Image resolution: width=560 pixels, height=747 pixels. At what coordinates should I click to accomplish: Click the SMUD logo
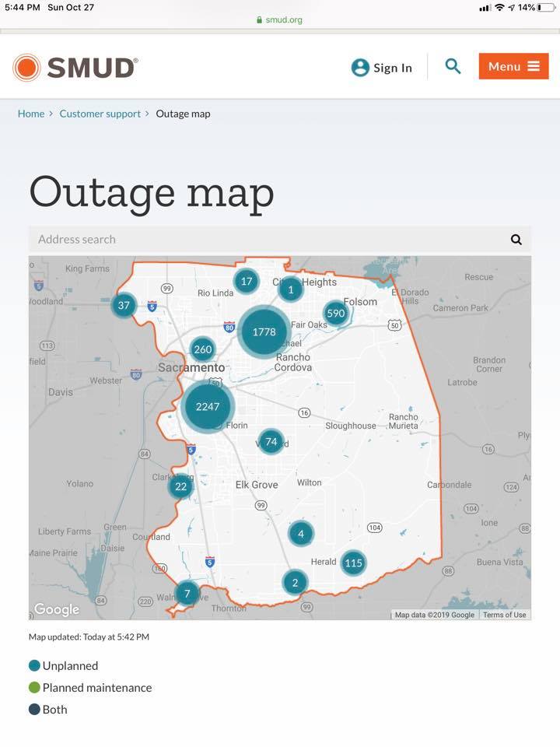[75, 68]
